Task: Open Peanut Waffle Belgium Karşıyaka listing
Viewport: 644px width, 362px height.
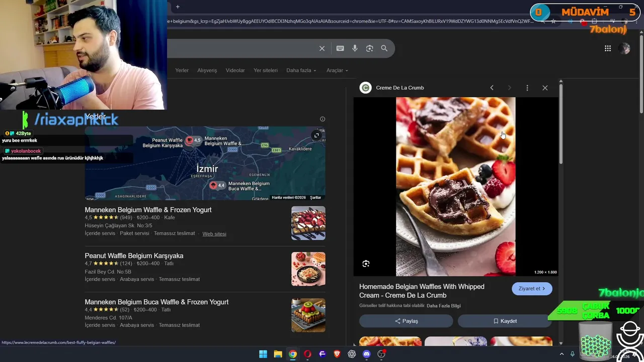Action: 134,256
